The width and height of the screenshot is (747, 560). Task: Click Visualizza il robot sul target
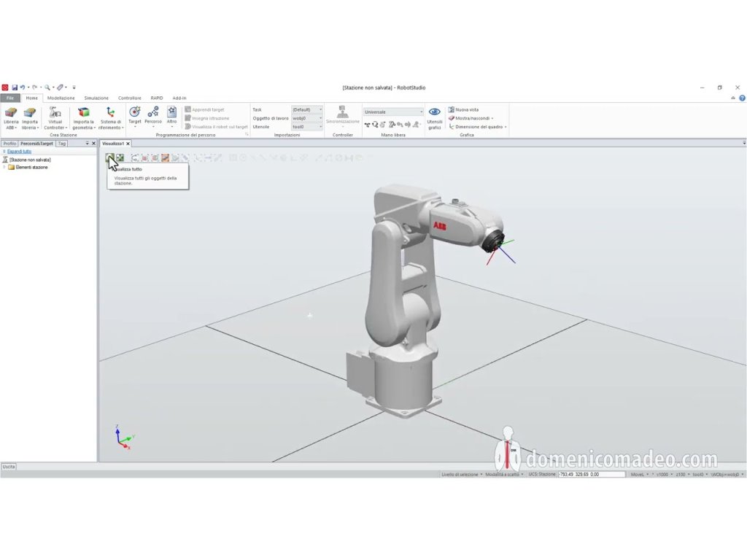point(216,127)
